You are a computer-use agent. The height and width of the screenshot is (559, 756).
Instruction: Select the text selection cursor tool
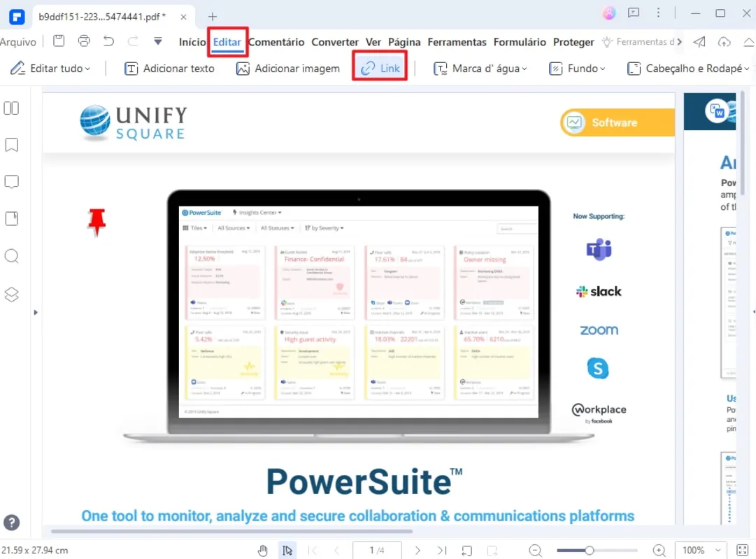click(x=287, y=551)
